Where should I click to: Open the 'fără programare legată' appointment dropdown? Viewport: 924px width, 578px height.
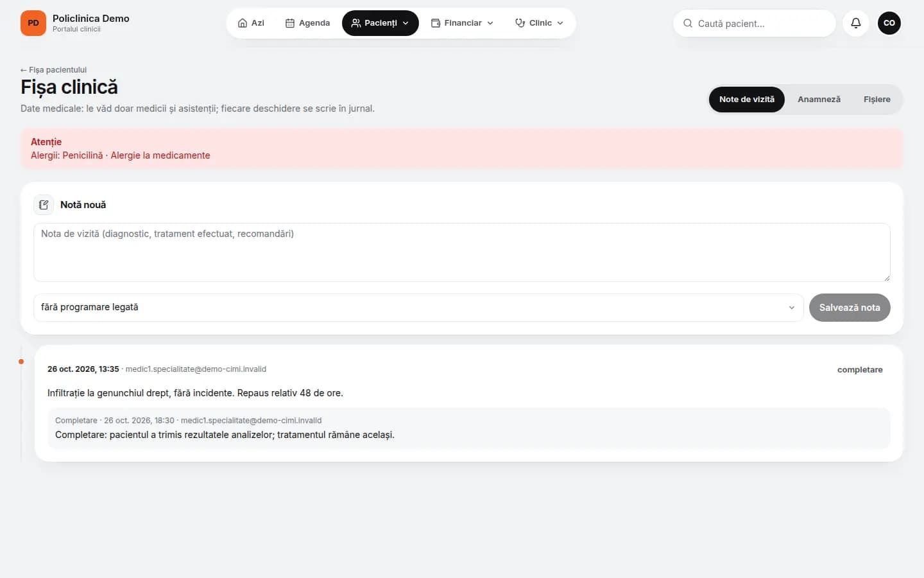pos(418,308)
